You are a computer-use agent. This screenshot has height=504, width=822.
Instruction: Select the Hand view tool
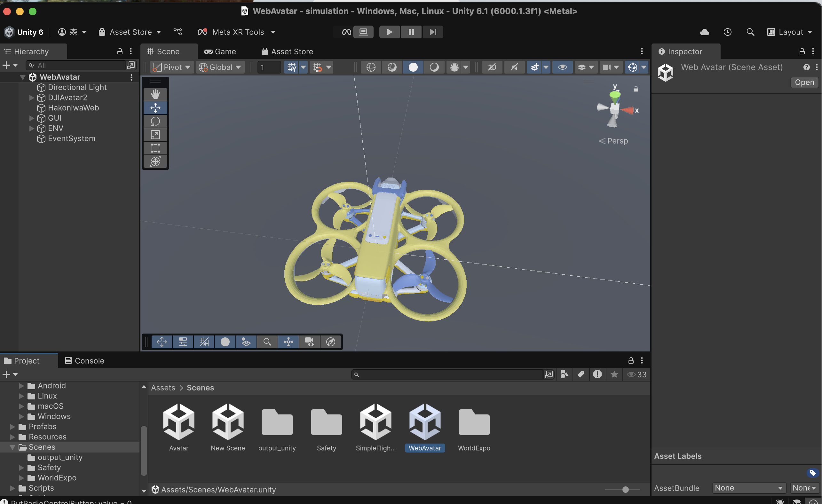click(155, 94)
